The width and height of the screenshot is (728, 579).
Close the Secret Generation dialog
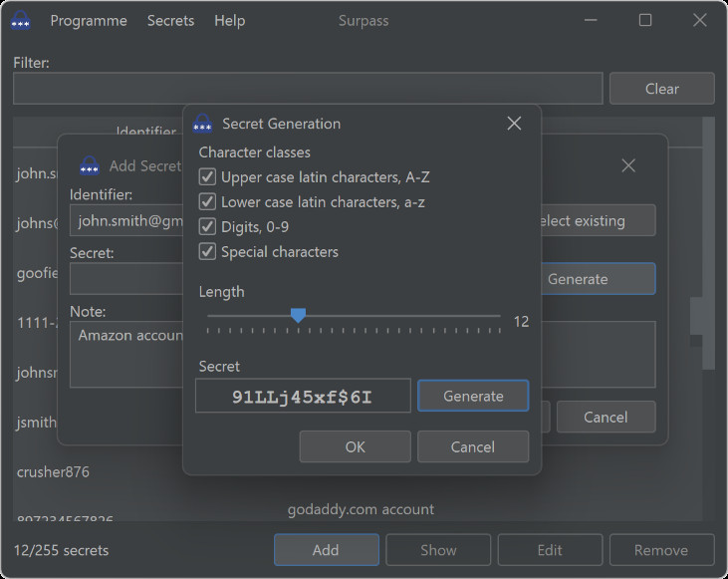[514, 124]
